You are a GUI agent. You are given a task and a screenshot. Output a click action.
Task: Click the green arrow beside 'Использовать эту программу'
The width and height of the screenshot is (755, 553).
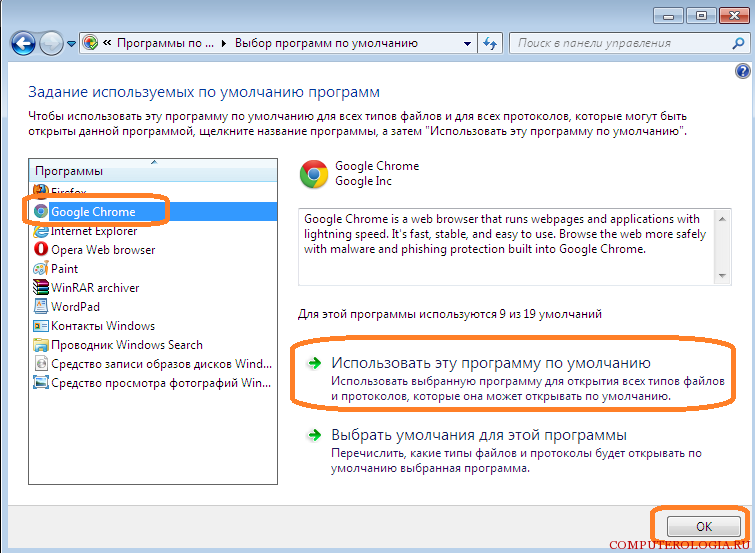[x=314, y=363]
